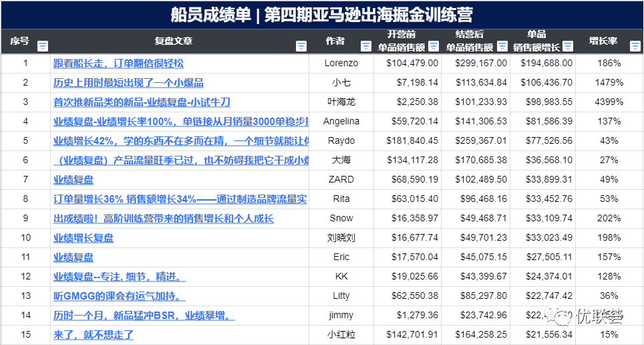
Task: Open link 历史上用时最短出现了一个小爆品
Action: point(128,83)
